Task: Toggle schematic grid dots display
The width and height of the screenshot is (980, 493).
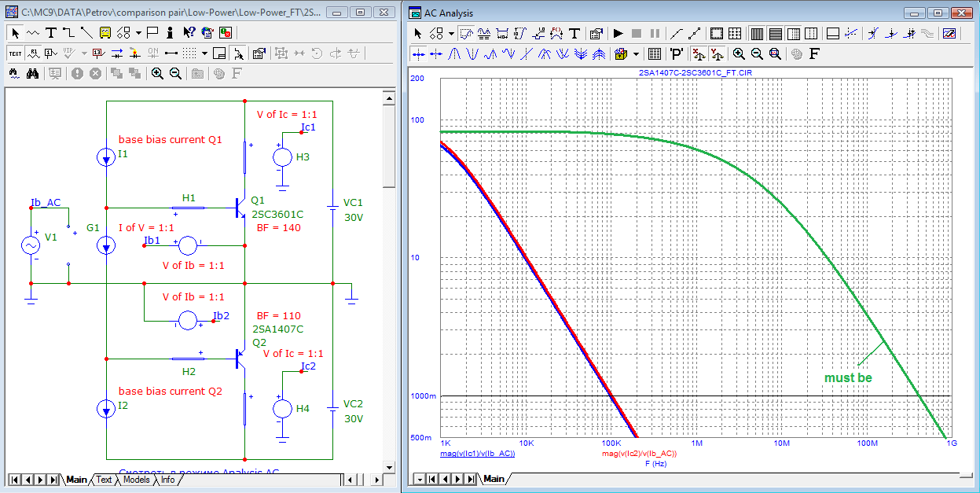Action: tap(189, 53)
